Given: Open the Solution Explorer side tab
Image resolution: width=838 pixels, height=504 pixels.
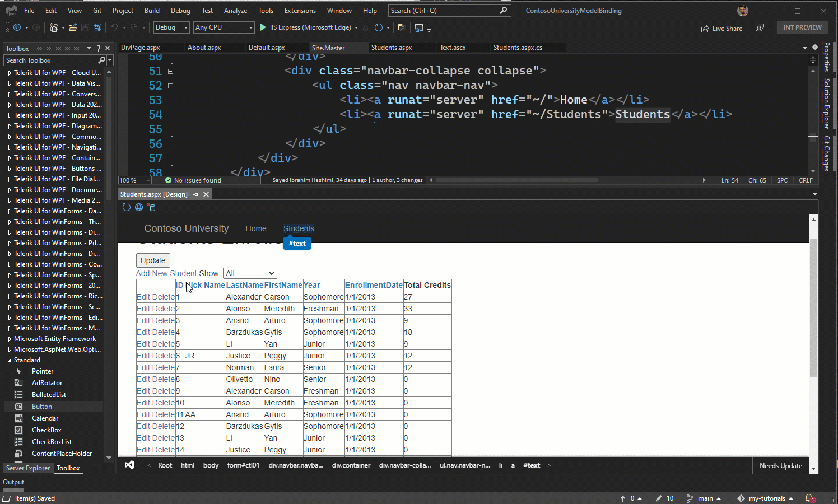Looking at the screenshot, I should point(827,102).
